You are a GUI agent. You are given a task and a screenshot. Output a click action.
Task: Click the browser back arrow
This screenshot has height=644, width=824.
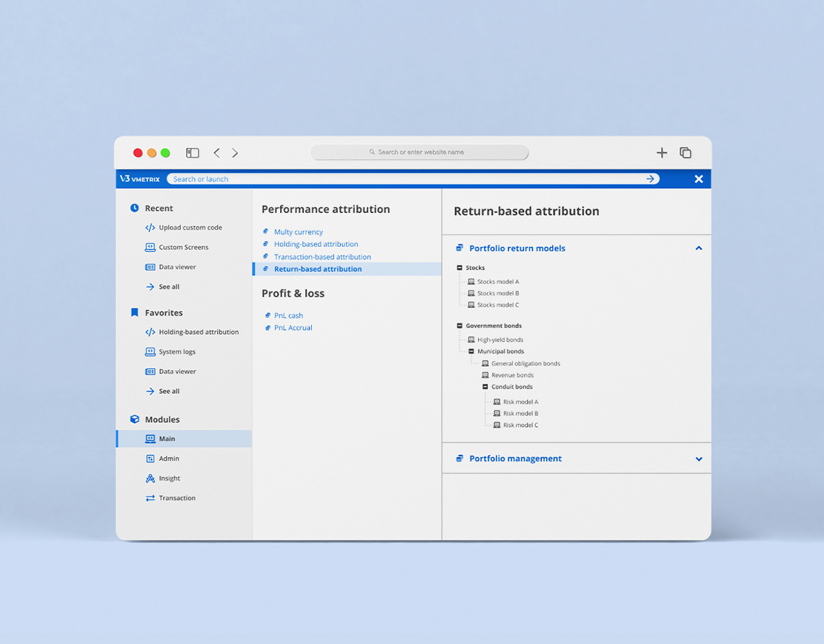tap(217, 153)
